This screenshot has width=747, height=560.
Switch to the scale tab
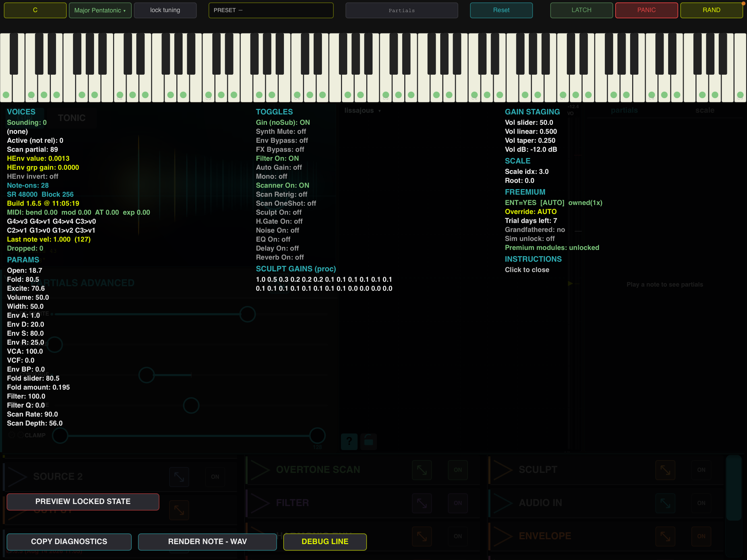705,110
